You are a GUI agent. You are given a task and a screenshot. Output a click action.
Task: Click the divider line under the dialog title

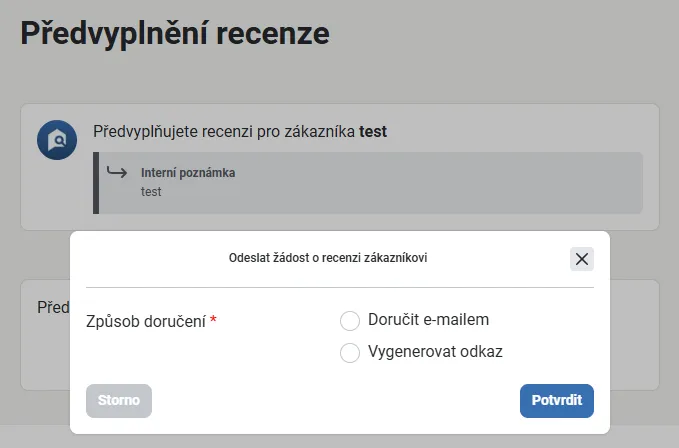pos(339,287)
